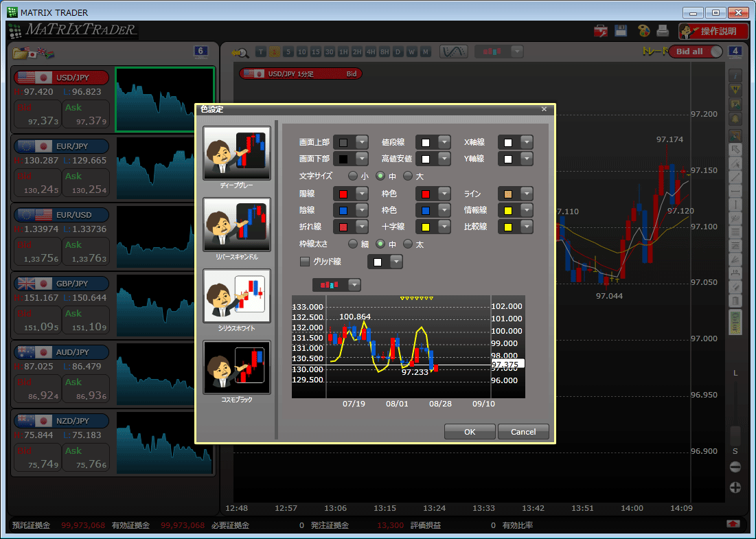756x539 pixels.
Task: Select the T tick timeframe button
Action: (261, 51)
